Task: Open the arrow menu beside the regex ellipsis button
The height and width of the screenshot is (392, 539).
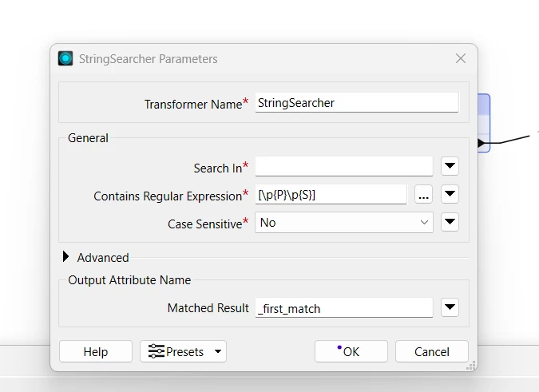Action: click(x=450, y=195)
